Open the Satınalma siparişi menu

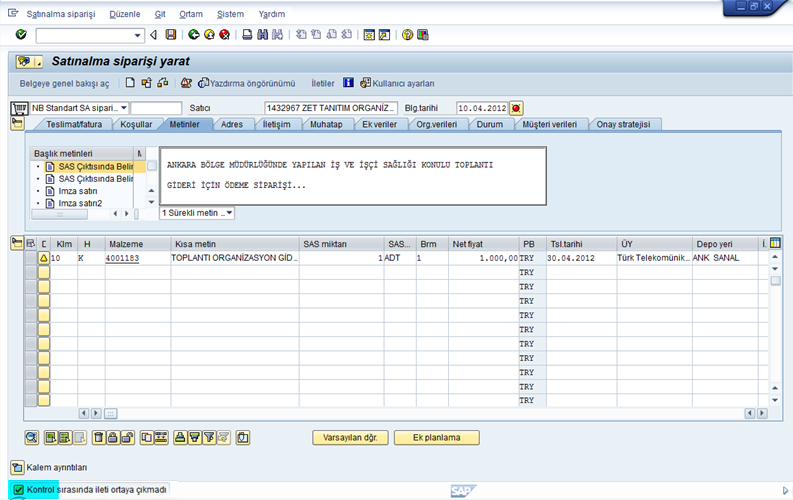[61, 14]
